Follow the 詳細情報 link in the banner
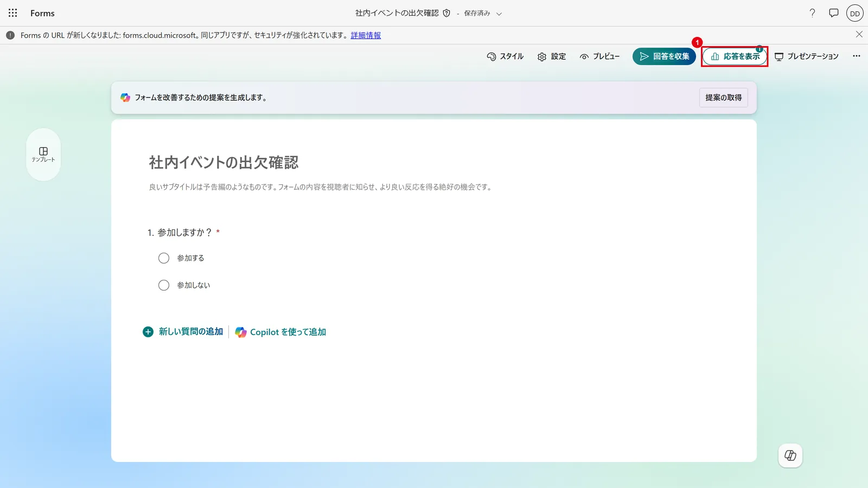The width and height of the screenshot is (868, 488). pyautogui.click(x=366, y=35)
